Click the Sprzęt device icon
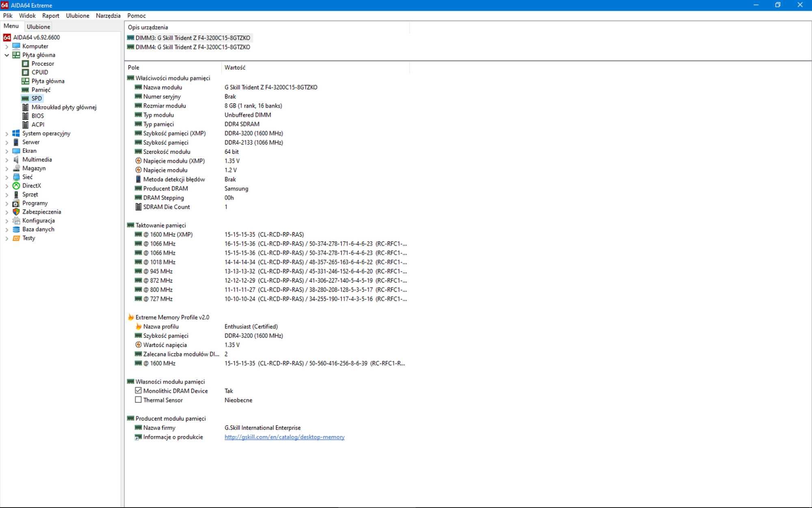812x508 pixels. click(x=16, y=195)
